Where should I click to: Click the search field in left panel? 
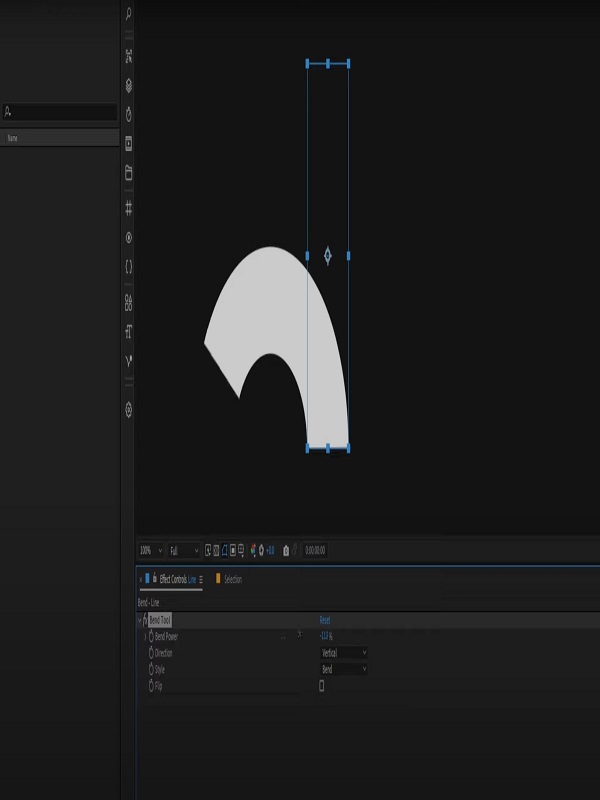[60, 112]
